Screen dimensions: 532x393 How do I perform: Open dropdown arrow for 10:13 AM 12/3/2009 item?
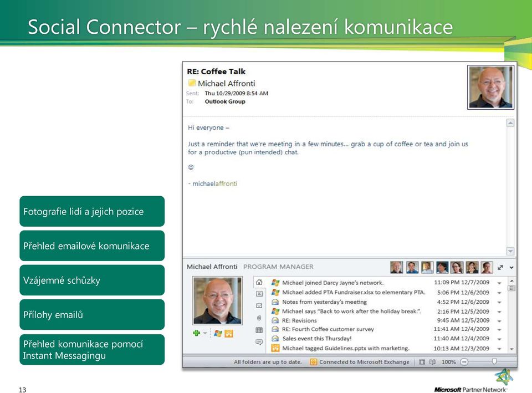(499, 349)
